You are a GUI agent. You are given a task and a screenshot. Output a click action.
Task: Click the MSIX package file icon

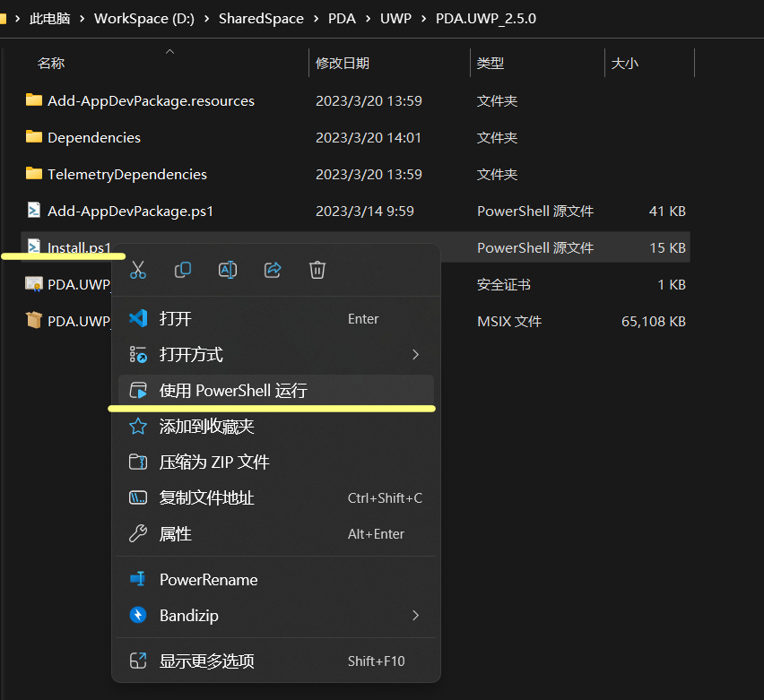(x=33, y=320)
